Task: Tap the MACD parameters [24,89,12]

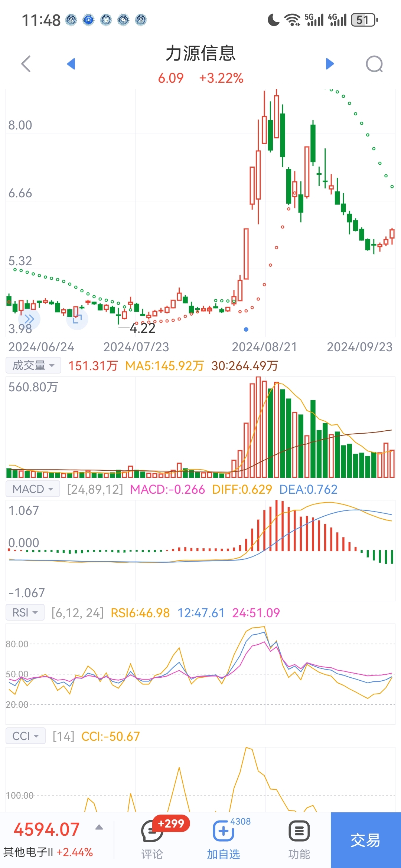Action: pos(95,489)
